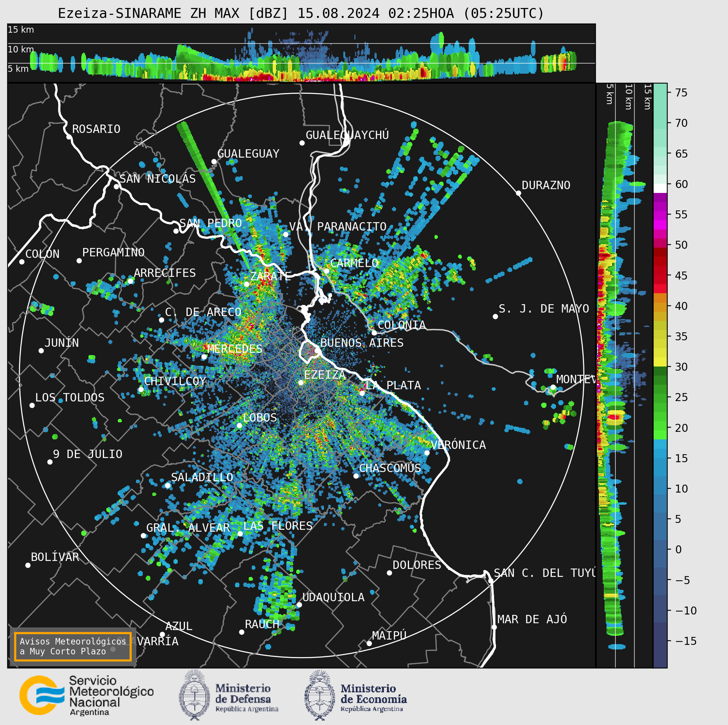Click the 9 DE JULIO city label
The width and height of the screenshot is (728, 725).
(88, 454)
